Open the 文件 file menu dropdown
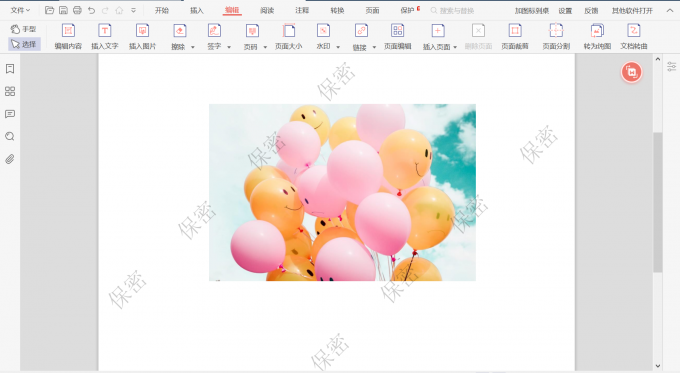Screen dimensions: 680x373 pos(20,10)
